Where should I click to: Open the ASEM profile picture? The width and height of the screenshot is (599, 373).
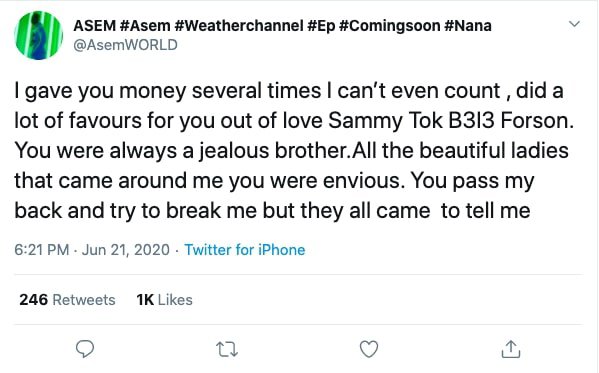(x=39, y=35)
